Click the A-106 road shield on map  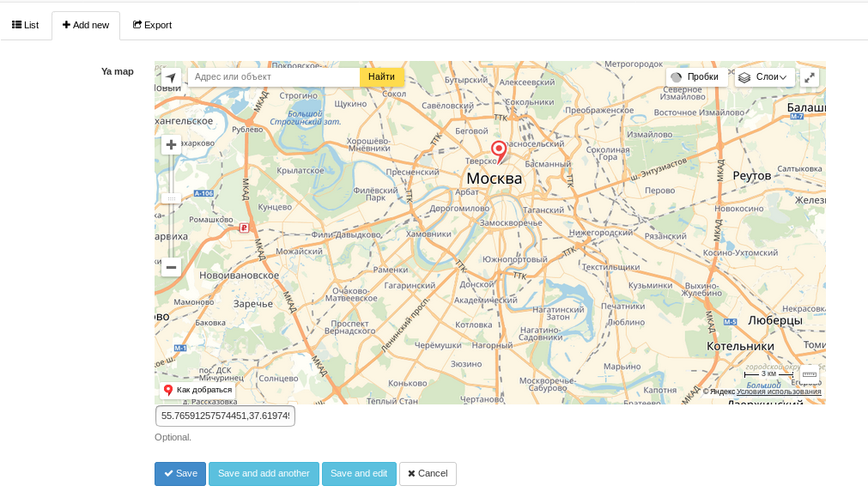point(203,194)
